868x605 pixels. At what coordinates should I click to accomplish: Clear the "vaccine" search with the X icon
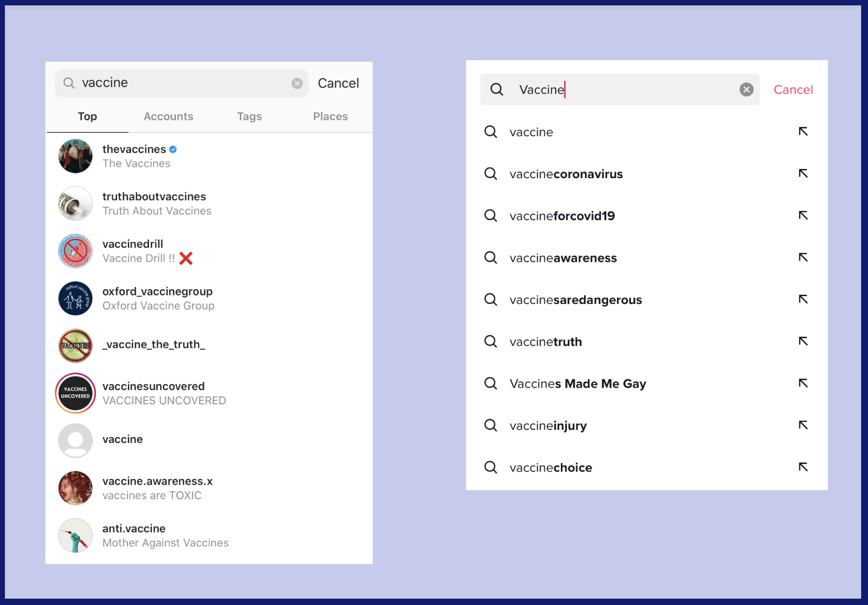(x=297, y=83)
